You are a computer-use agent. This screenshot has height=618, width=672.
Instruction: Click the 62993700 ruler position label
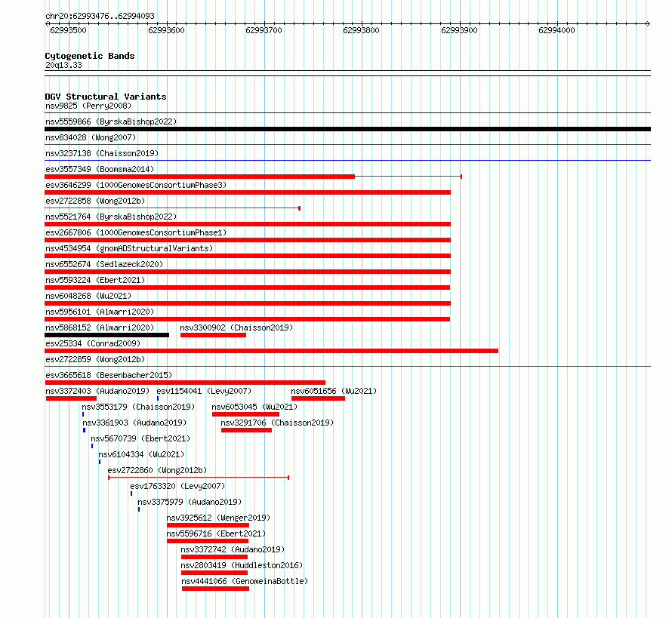pos(264,30)
